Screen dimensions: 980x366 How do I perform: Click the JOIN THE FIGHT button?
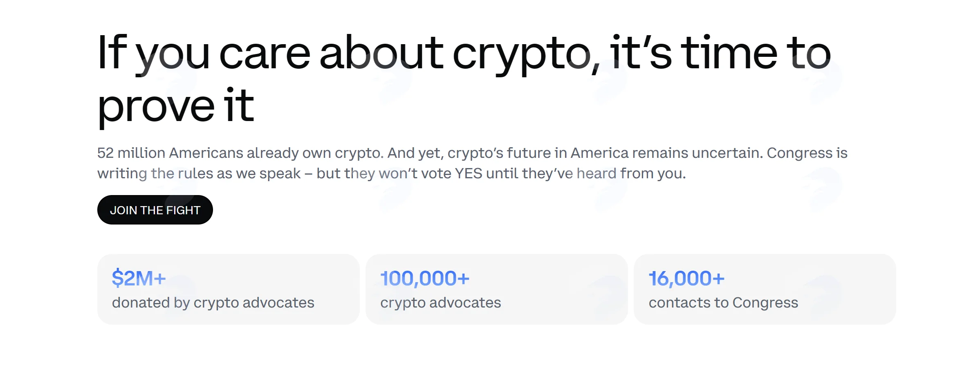(155, 210)
